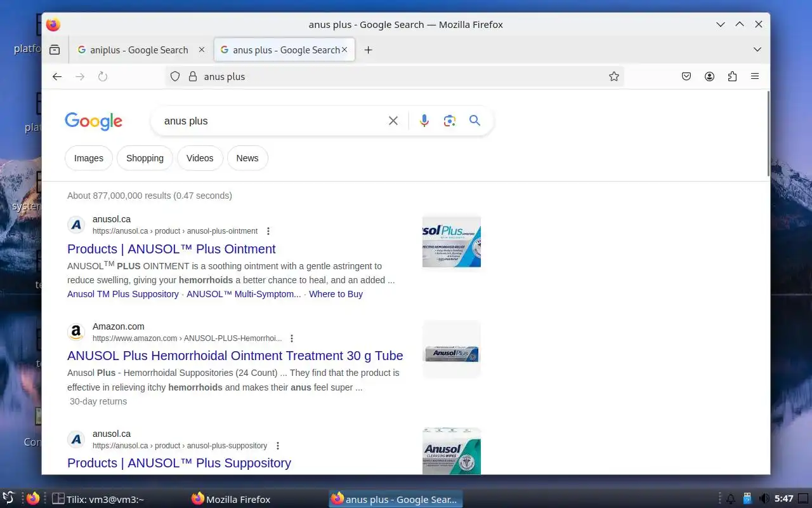
Task: Open the Firefox hamburger menu
Action: click(x=755, y=76)
